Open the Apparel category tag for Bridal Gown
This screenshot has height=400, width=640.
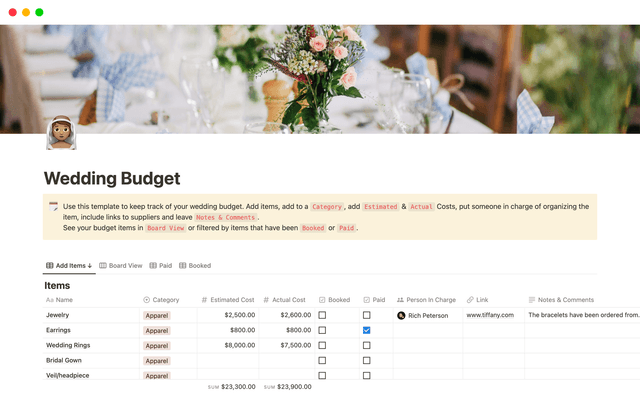pyautogui.click(x=157, y=360)
